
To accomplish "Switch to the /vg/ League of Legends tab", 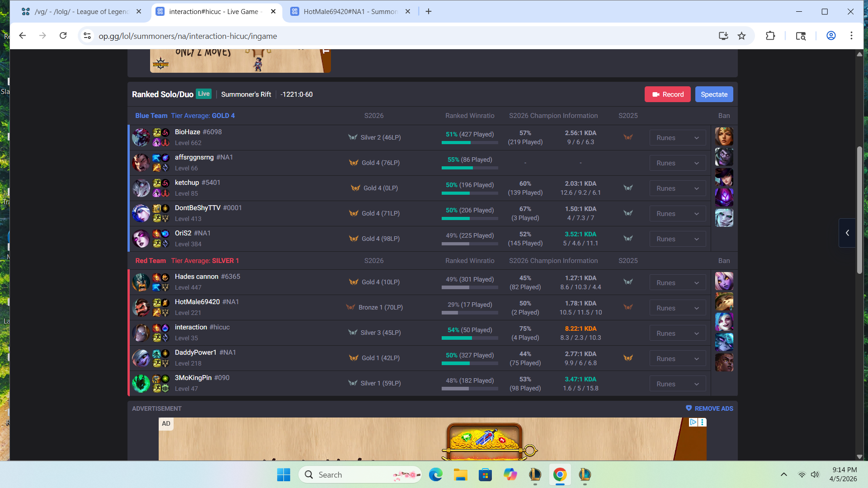I will point(81,12).
